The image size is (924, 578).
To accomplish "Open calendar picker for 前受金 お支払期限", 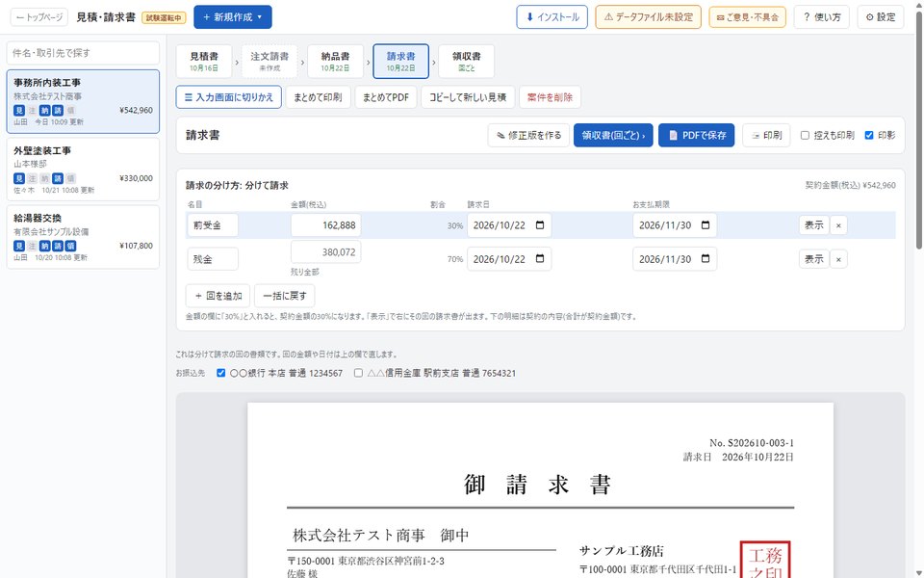I will tap(706, 224).
